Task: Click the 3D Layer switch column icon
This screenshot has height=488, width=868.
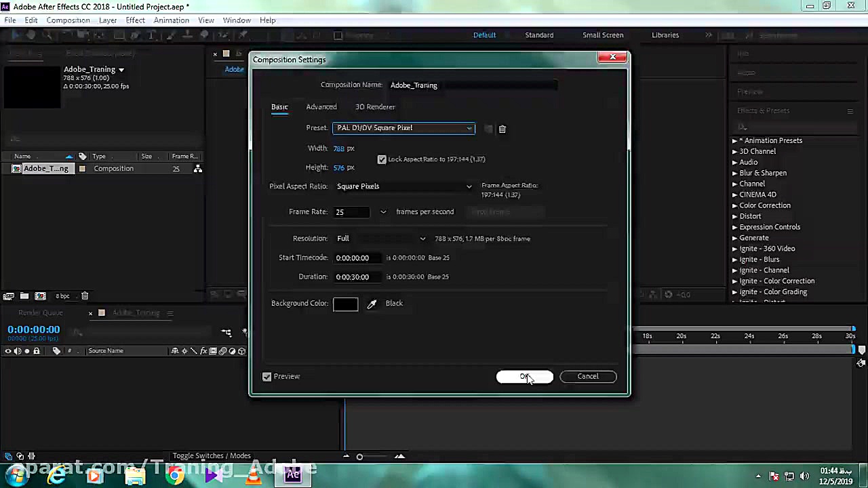Action: tap(241, 351)
